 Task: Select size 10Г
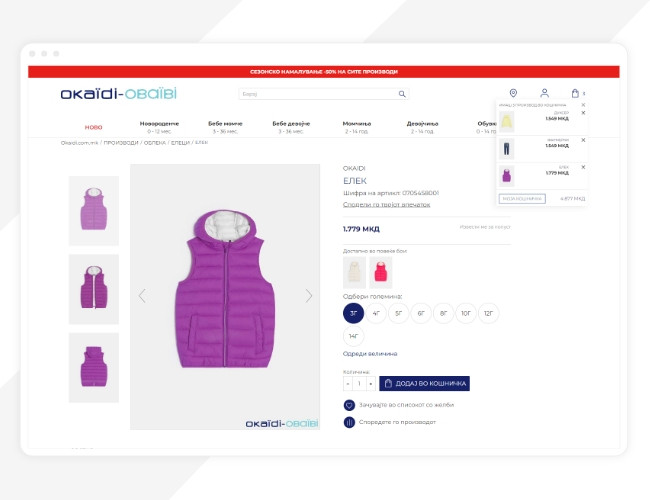coord(466,313)
